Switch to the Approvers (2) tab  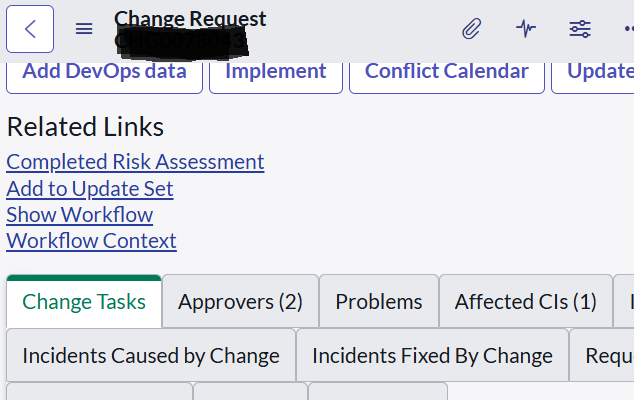[x=240, y=302]
